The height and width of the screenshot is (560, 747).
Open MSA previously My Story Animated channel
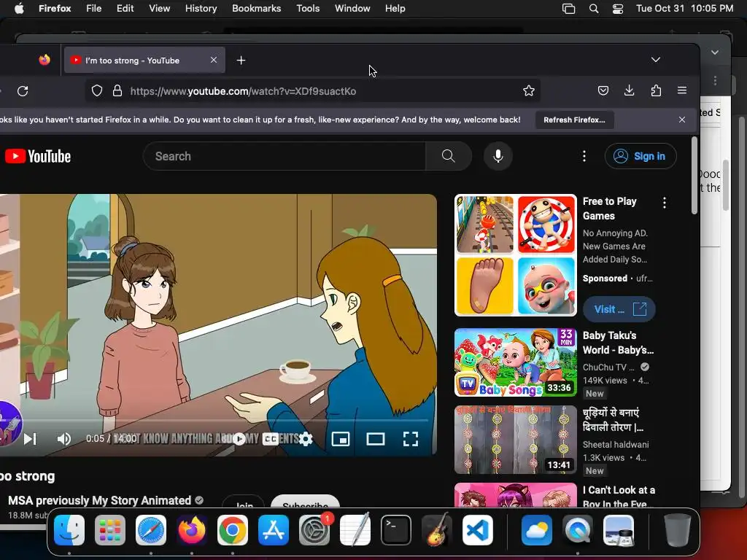click(99, 500)
